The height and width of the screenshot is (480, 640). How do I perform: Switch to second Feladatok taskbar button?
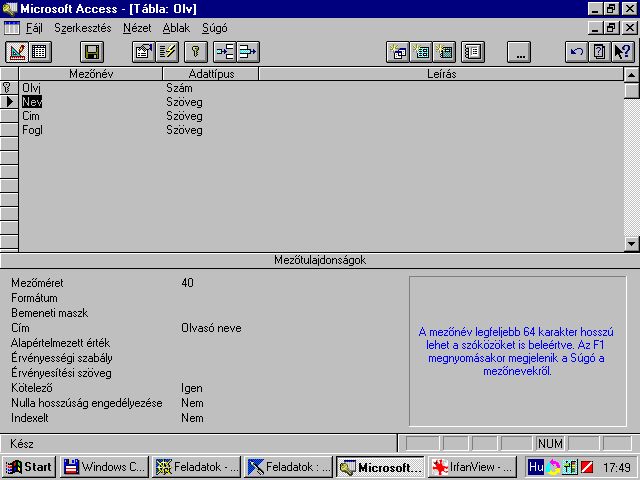point(289,467)
